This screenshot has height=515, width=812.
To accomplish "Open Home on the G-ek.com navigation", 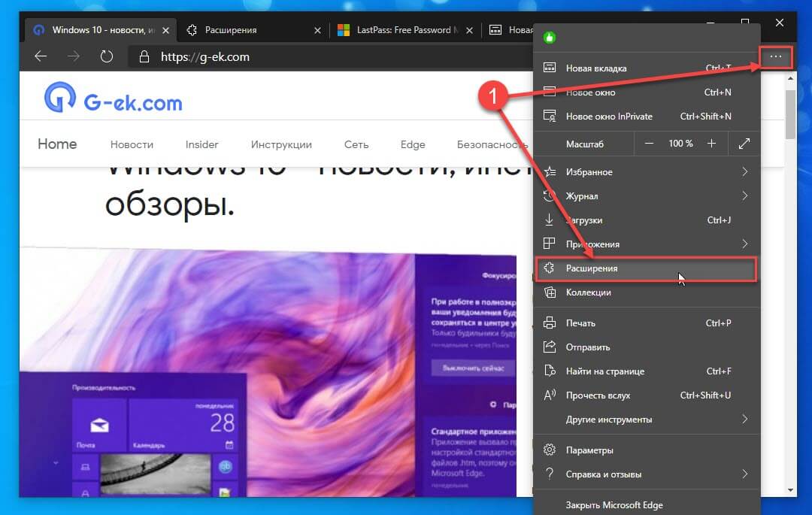I will [56, 144].
